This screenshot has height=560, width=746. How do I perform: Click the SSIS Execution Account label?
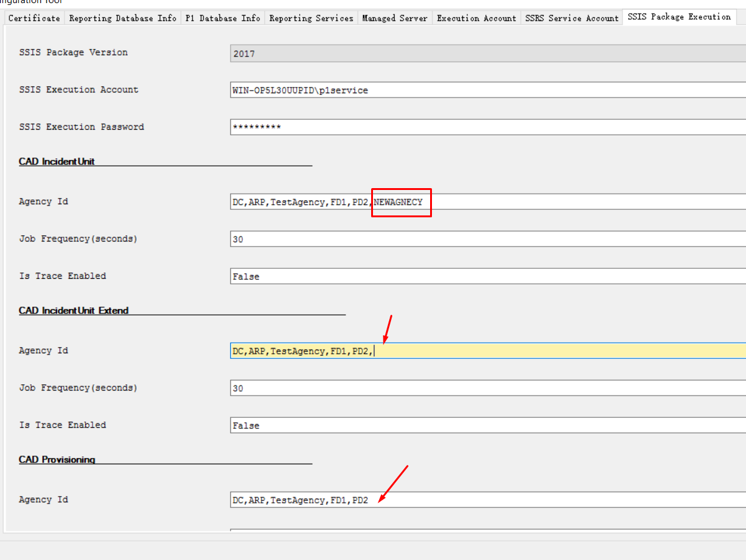(78, 90)
